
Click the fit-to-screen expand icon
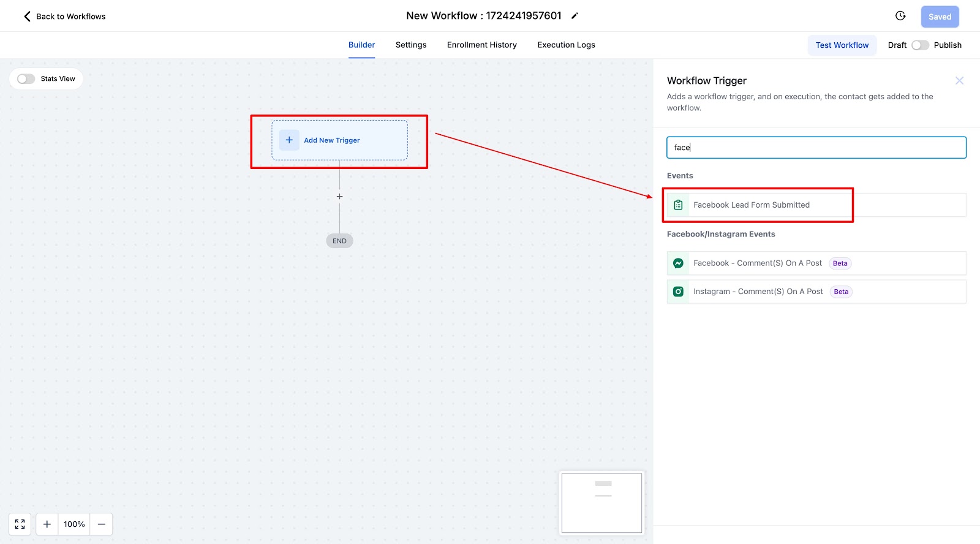[20, 524]
